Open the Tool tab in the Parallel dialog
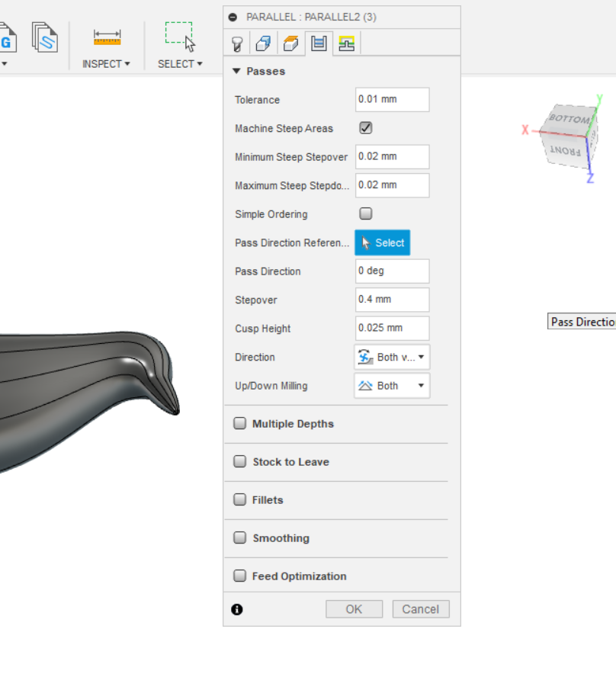616x677 pixels. 236,43
